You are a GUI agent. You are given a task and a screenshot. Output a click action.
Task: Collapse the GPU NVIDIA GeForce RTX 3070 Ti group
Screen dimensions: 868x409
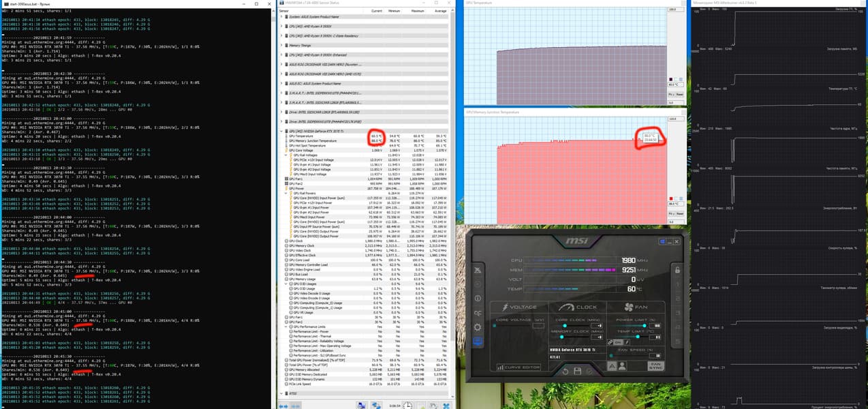tap(281, 130)
